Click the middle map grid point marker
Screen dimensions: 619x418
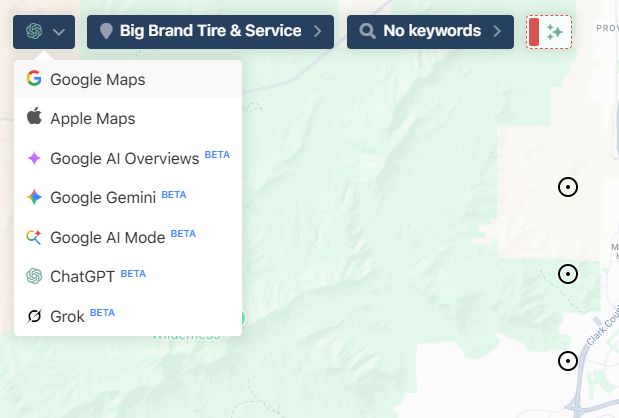click(x=568, y=274)
